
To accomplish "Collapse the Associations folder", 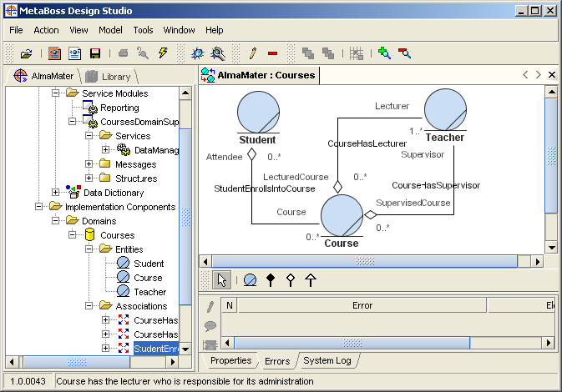I will tap(89, 306).
